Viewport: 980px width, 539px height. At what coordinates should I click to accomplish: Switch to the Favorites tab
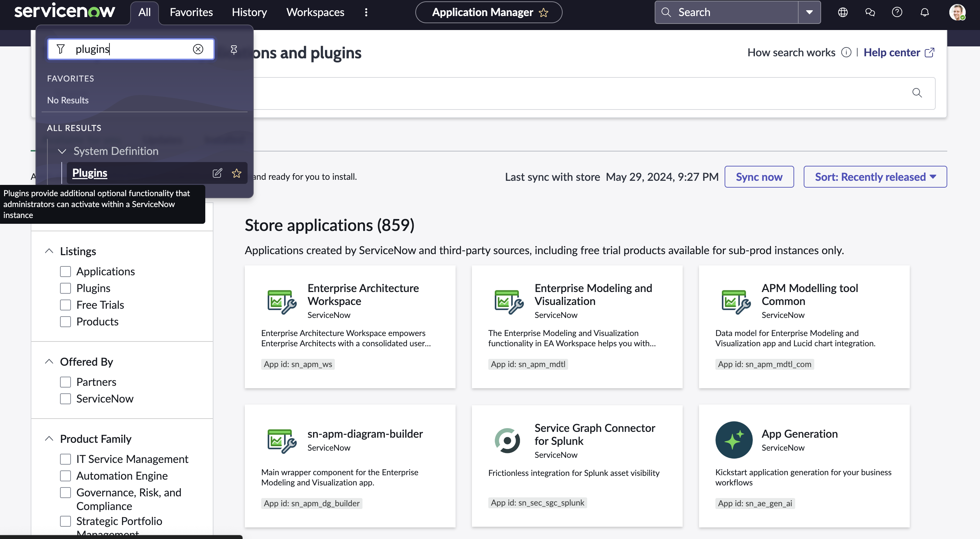point(191,12)
